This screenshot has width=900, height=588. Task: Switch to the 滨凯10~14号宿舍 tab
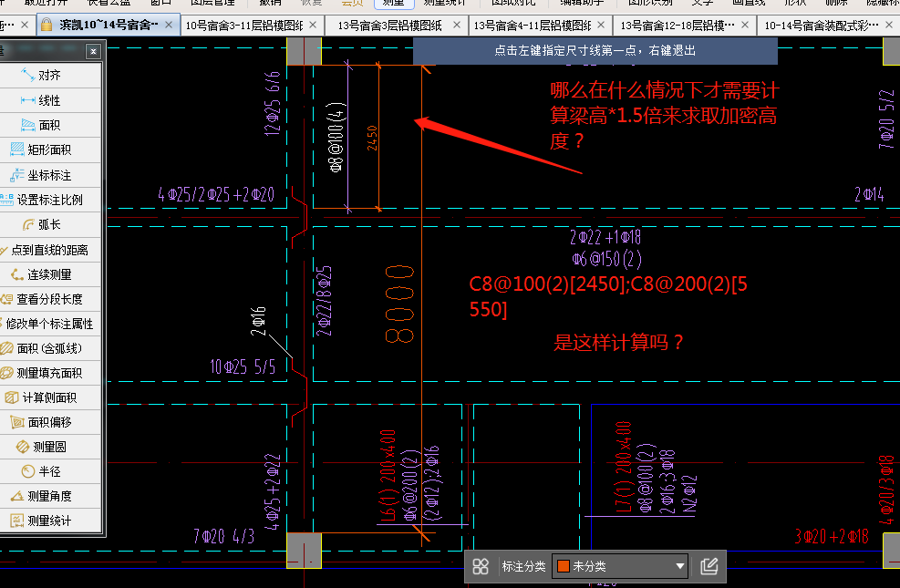[x=108, y=25]
